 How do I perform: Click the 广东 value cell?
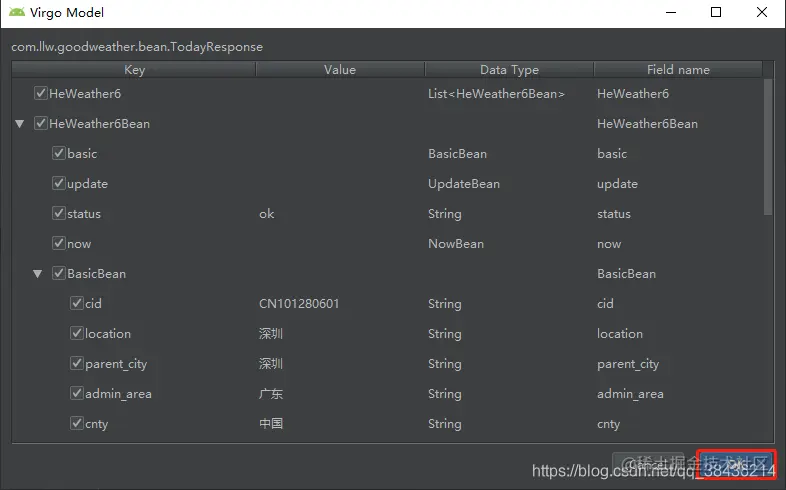[271, 394]
